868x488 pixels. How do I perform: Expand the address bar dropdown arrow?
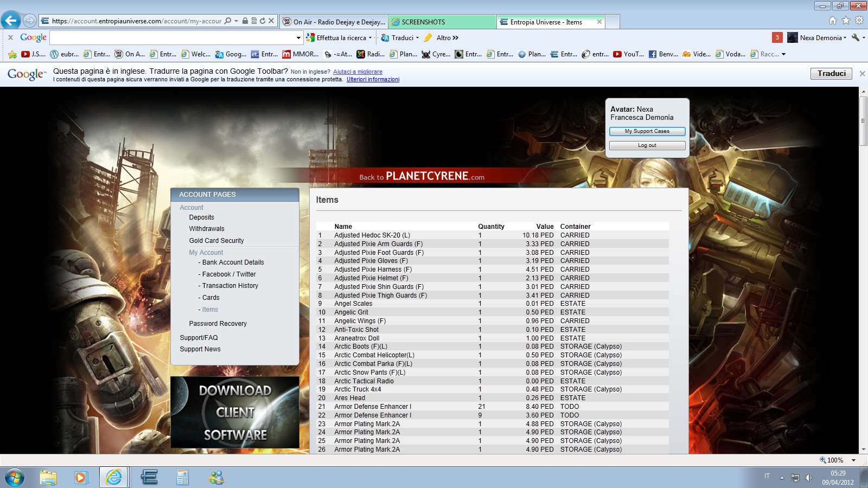[x=236, y=21]
